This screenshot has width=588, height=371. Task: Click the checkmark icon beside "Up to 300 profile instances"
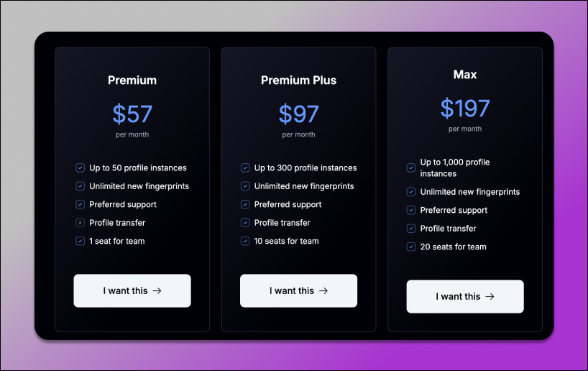pyautogui.click(x=245, y=168)
